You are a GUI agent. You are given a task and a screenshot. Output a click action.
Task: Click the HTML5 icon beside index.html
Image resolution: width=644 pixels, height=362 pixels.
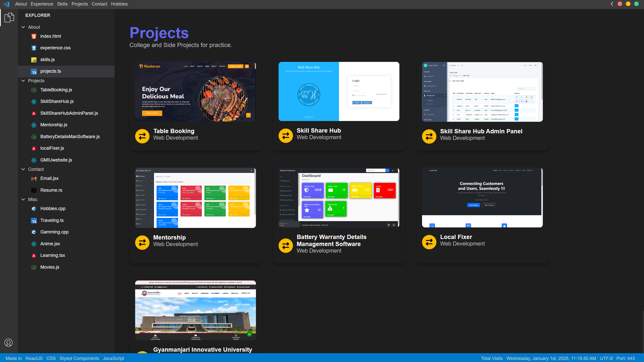click(34, 36)
